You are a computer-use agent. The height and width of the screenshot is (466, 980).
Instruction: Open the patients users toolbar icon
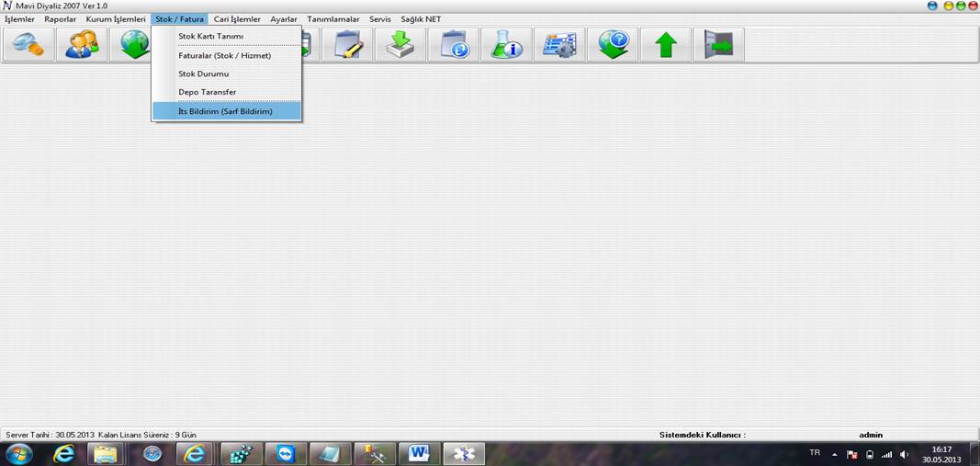(x=82, y=45)
